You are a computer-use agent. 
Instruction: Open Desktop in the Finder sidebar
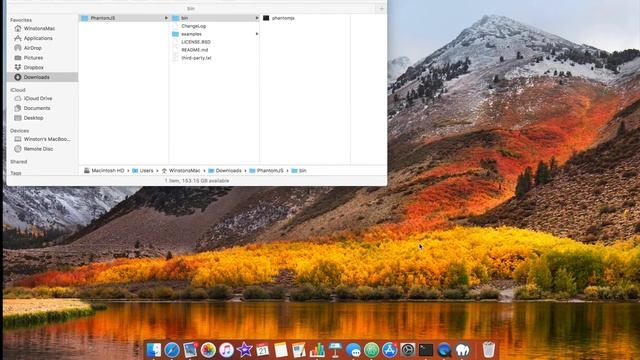[33, 118]
